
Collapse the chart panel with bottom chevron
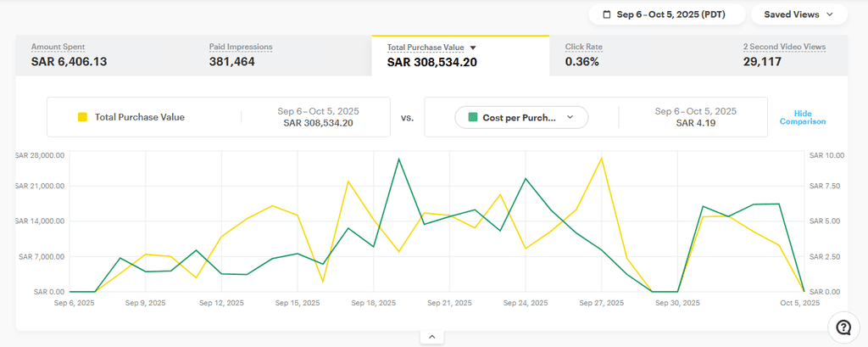tap(431, 337)
